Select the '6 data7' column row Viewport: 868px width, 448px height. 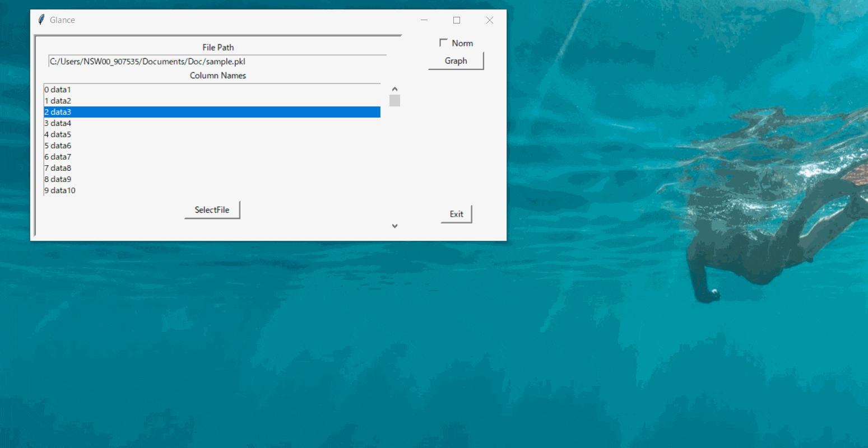212,157
